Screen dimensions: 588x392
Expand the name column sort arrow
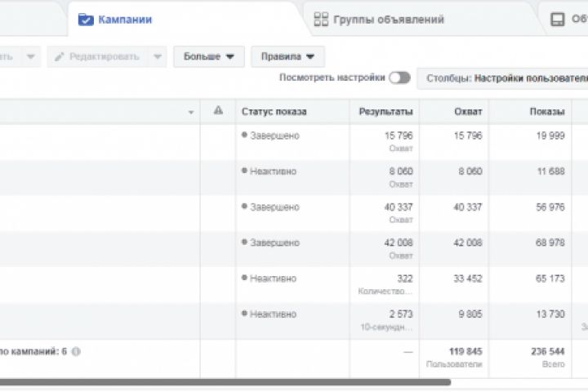point(191,113)
